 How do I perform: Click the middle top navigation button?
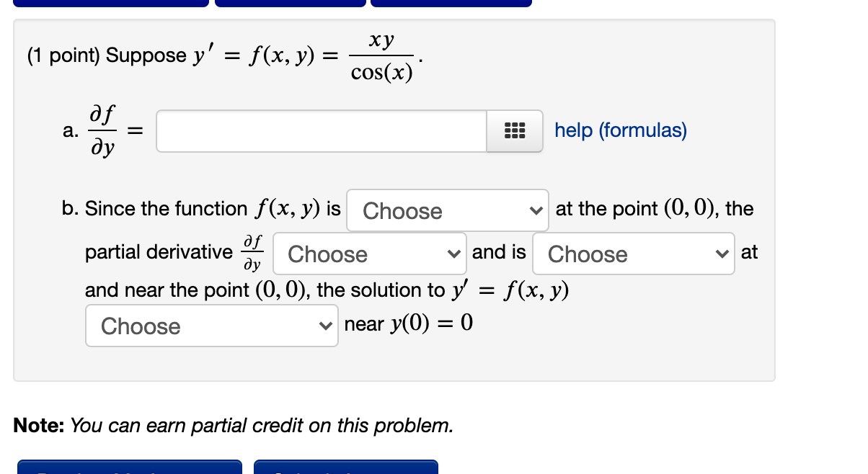[x=291, y=2]
